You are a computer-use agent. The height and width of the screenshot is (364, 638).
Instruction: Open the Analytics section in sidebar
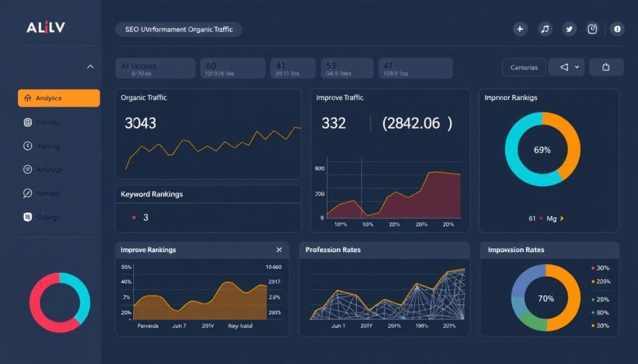pos(50,98)
